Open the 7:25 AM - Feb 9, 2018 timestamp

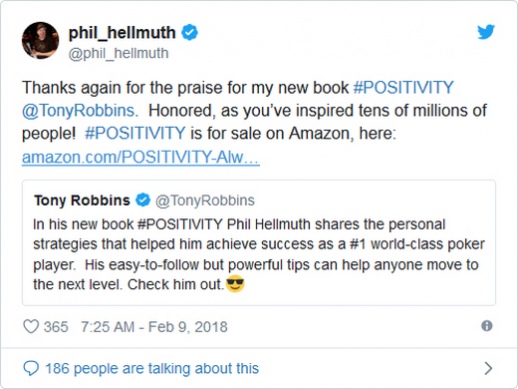point(154,327)
